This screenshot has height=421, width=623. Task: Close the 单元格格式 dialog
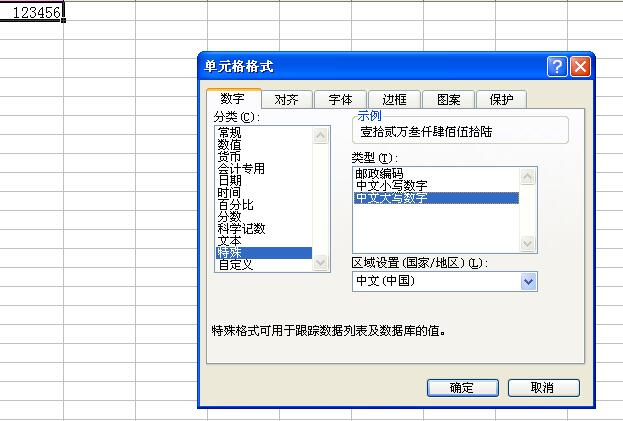[x=580, y=67]
